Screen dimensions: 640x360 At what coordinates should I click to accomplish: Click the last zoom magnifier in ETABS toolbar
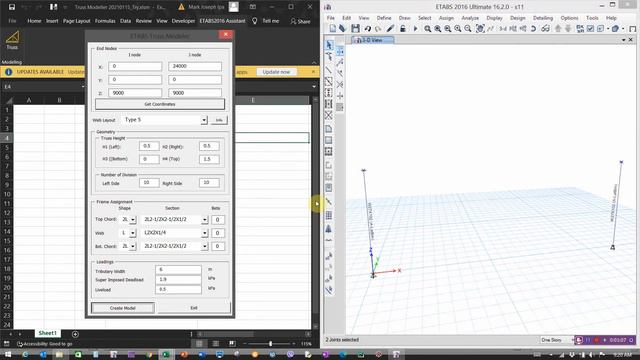point(468,29)
